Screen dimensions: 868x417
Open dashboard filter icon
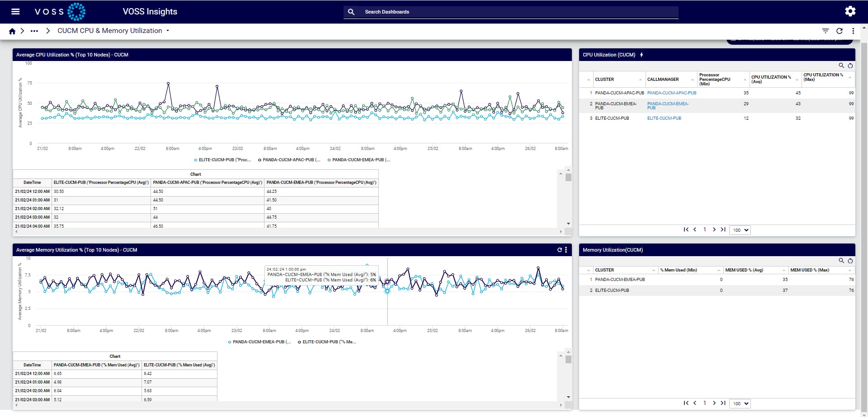(826, 31)
